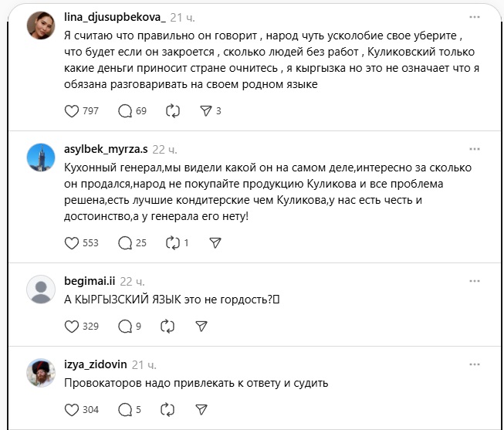
Task: Repost asylbek_myrza.s's comment
Action: (x=173, y=243)
